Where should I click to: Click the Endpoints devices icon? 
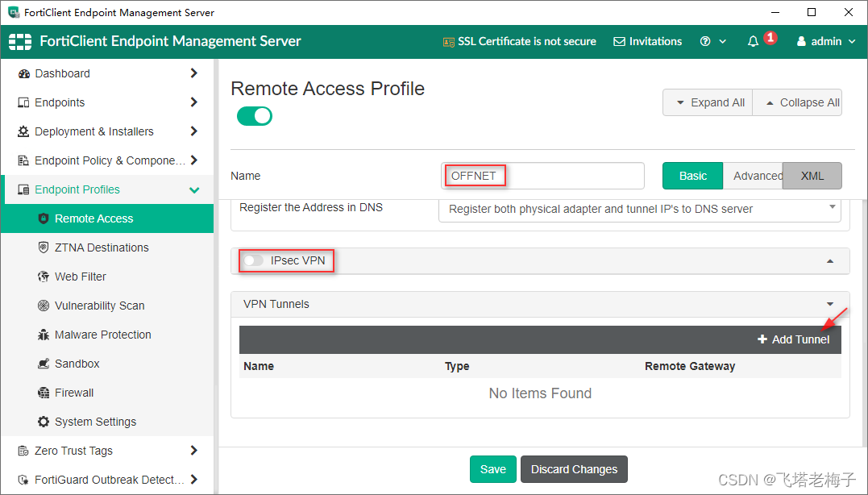(23, 102)
